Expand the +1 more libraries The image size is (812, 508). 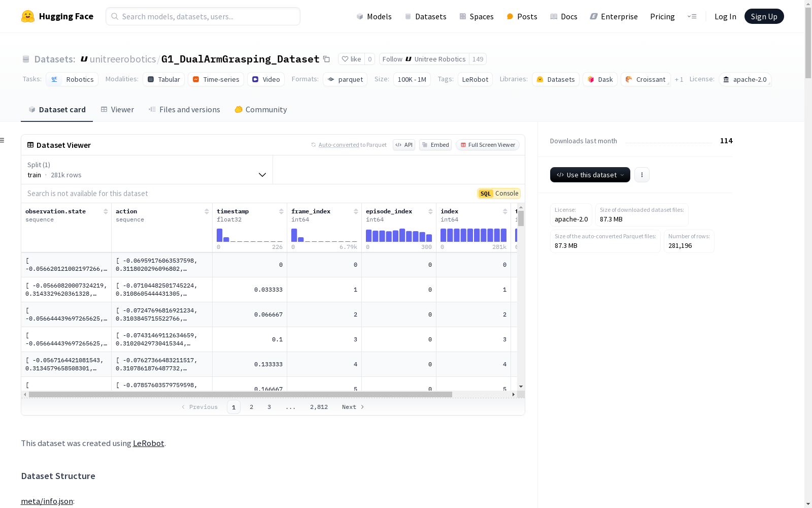pyautogui.click(x=679, y=79)
